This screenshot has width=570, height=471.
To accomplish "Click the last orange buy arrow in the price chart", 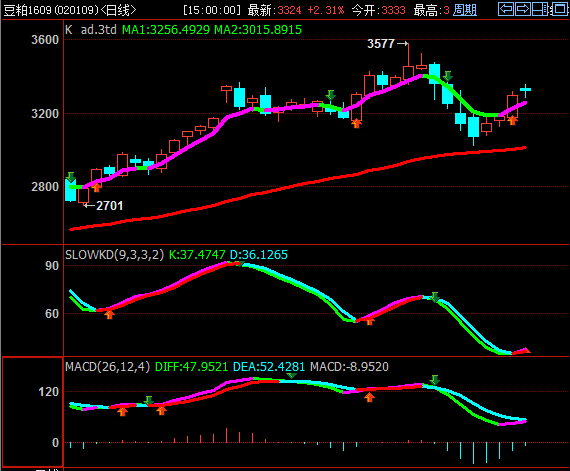I will (x=513, y=120).
